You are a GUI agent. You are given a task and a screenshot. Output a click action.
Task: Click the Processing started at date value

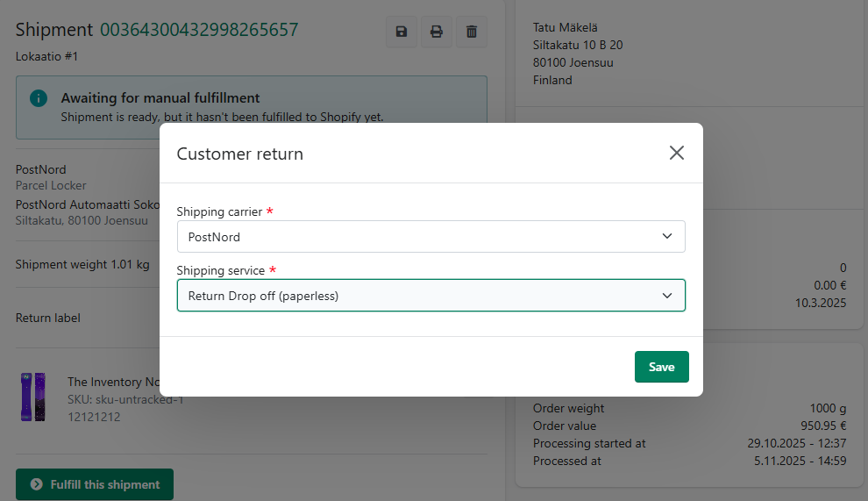coord(797,443)
